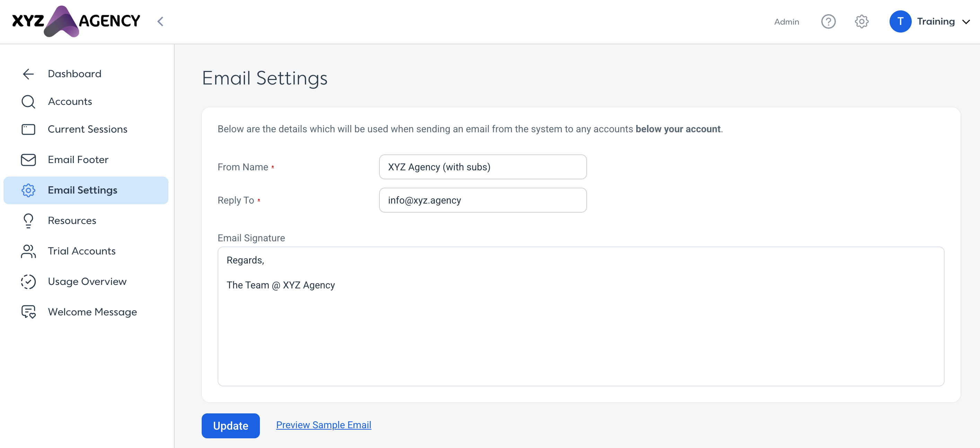The width and height of the screenshot is (980, 448).
Task: Open the help question mark icon
Action: coord(828,22)
